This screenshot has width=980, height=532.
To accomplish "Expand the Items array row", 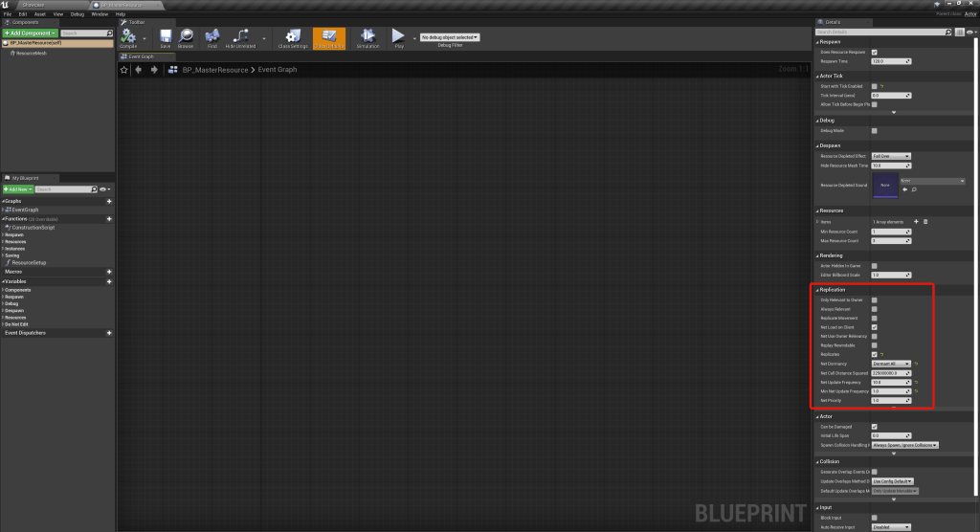I will (817, 222).
